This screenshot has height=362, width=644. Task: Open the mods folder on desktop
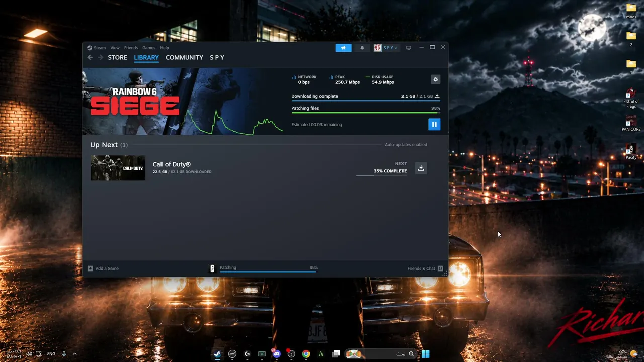coord(631,11)
